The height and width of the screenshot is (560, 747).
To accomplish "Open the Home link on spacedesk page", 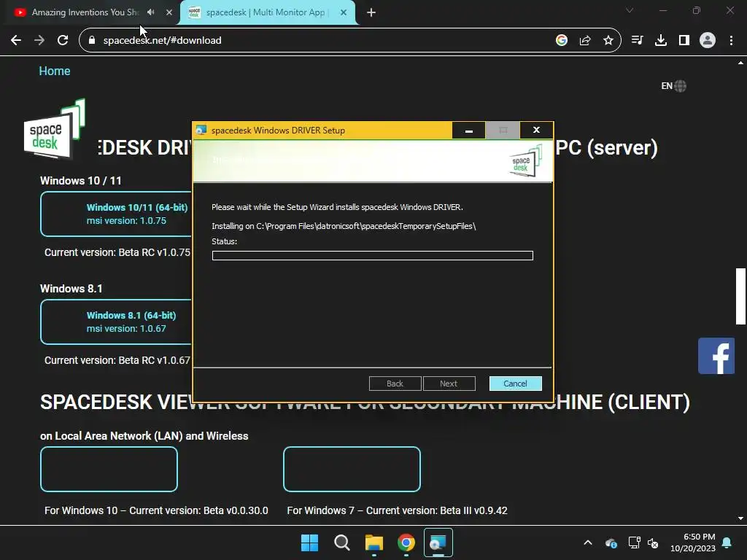I will coord(54,71).
